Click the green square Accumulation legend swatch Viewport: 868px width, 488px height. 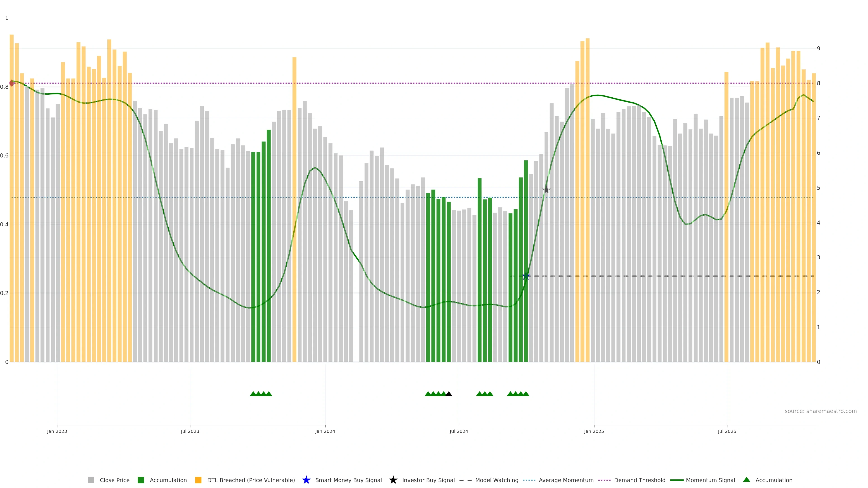coord(141,480)
